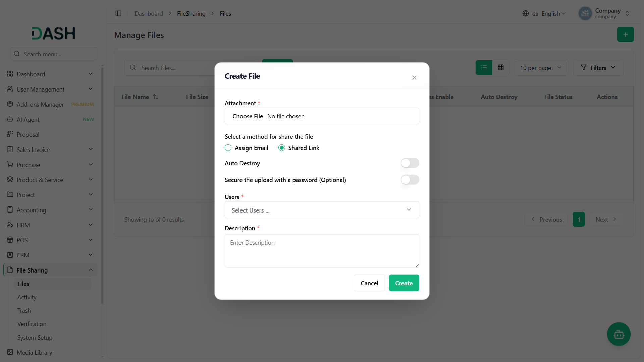The width and height of the screenshot is (644, 362).
Task: Click the green plus add file button
Action: pyautogui.click(x=625, y=35)
